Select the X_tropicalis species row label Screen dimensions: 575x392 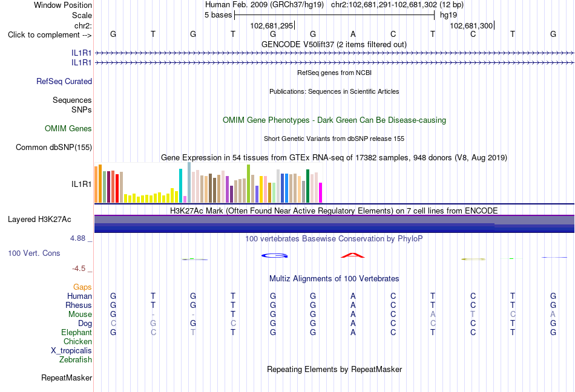(x=71, y=351)
